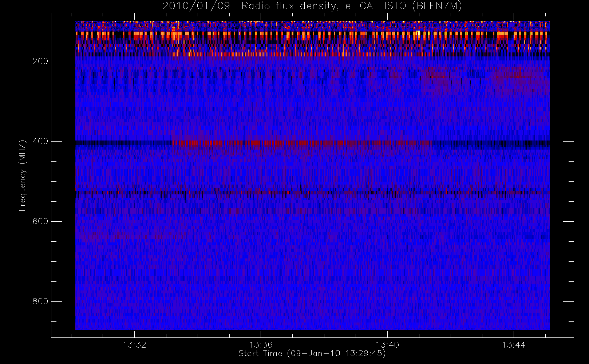Image resolution: width=589 pixels, height=364 pixels.
Task: Click the 600 frequency tick label
Action: (x=40, y=221)
